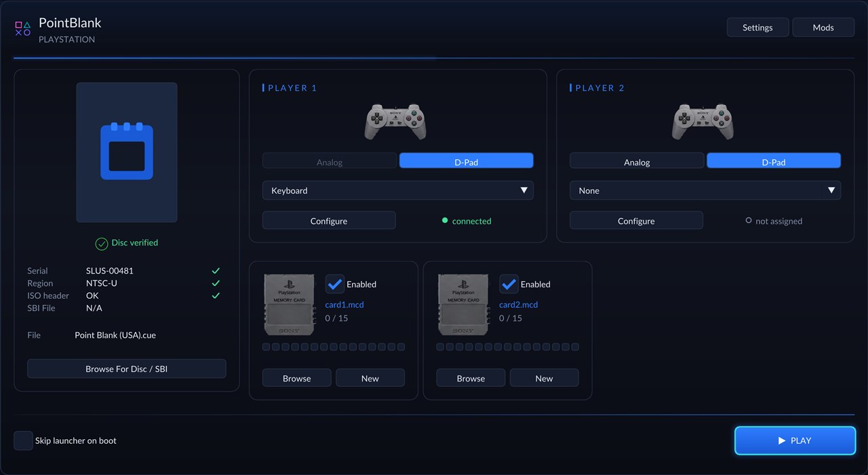This screenshot has height=475, width=868.
Task: Click the PointBlank game title
Action: pyautogui.click(x=70, y=22)
